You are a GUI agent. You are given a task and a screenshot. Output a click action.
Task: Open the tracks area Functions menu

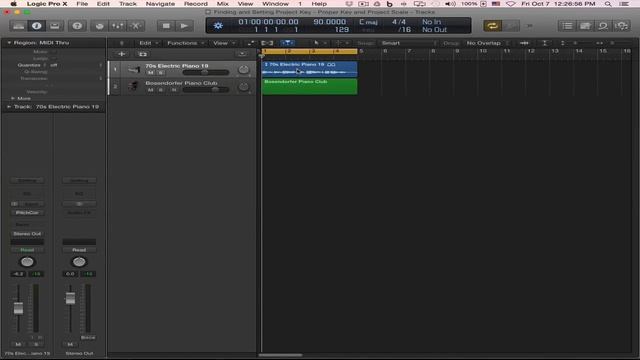pos(185,43)
